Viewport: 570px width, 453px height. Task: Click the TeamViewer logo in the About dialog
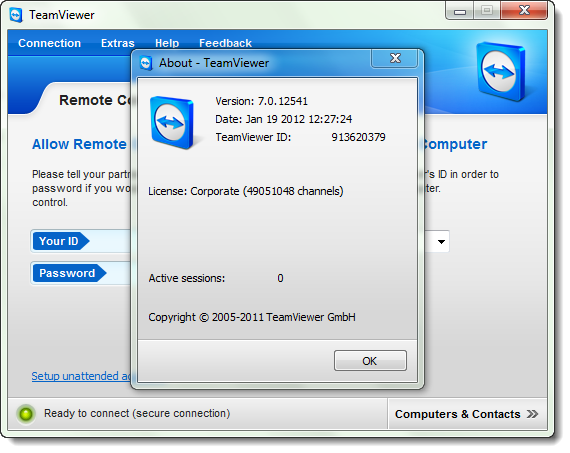pyautogui.click(x=172, y=123)
